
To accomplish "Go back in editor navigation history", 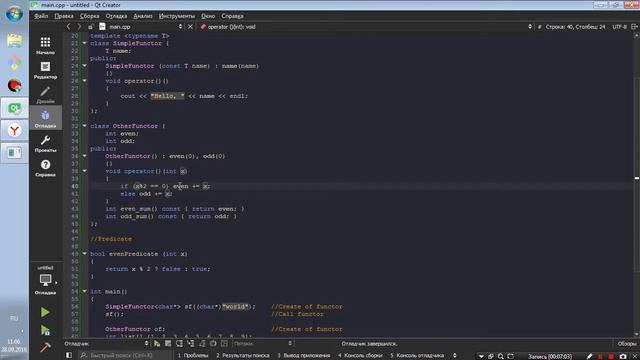I will (69, 27).
